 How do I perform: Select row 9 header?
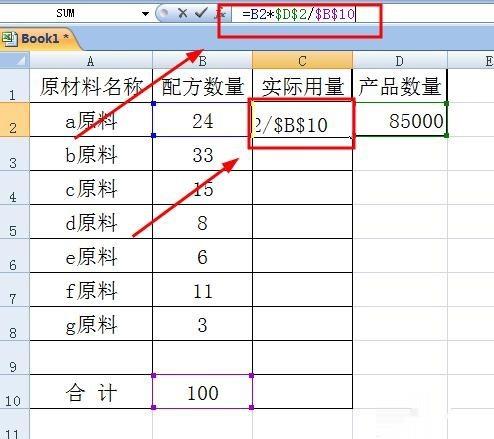[15, 358]
